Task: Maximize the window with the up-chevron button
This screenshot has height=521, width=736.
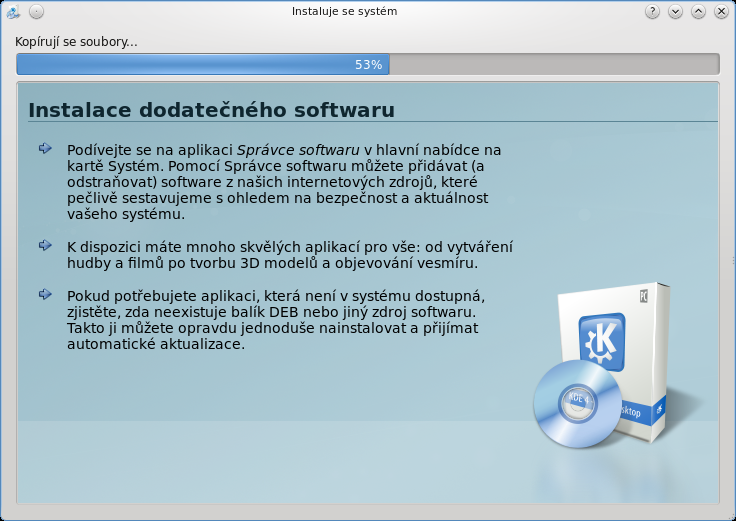Action: click(x=698, y=11)
